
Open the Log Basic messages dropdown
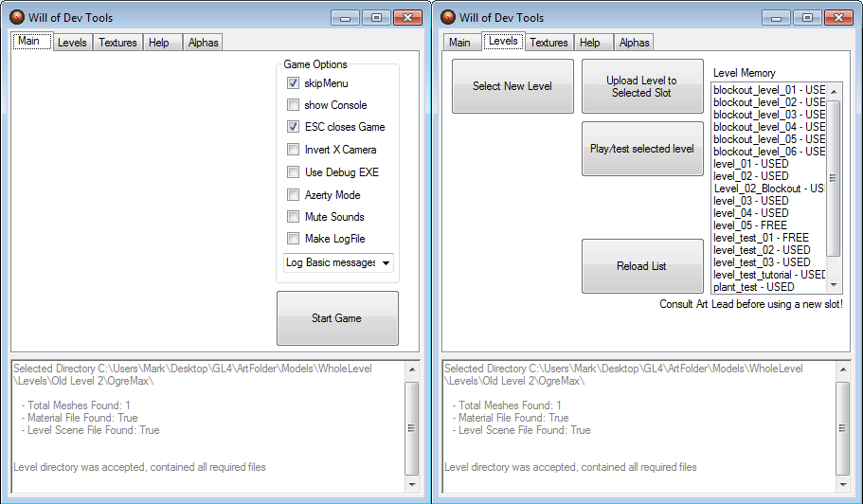click(339, 262)
